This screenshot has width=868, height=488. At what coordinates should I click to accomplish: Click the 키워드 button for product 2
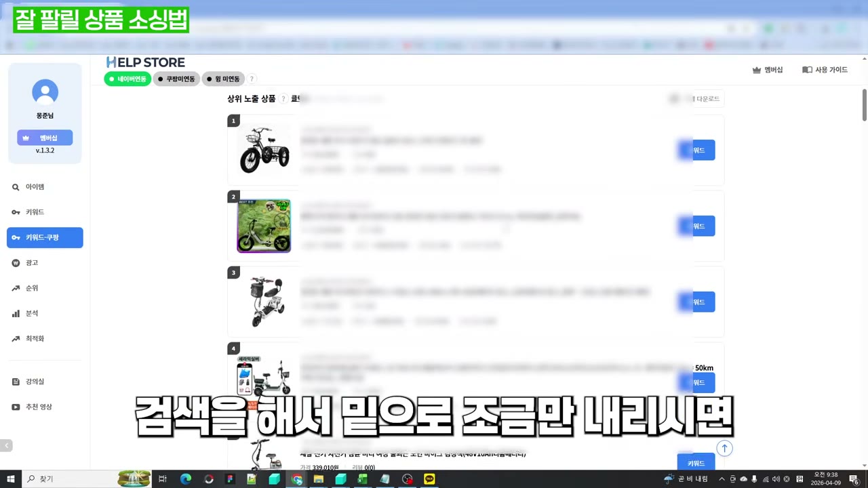pos(696,226)
